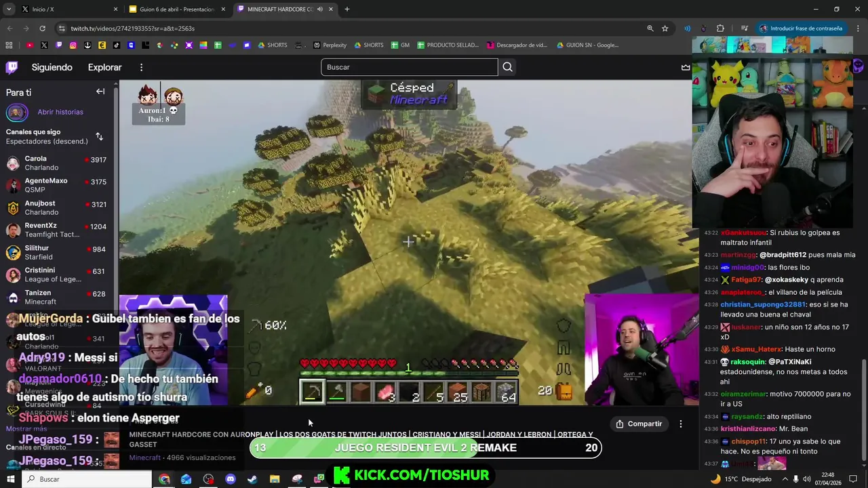
Task: Click the Twitch logo home icon
Action: point(12,67)
